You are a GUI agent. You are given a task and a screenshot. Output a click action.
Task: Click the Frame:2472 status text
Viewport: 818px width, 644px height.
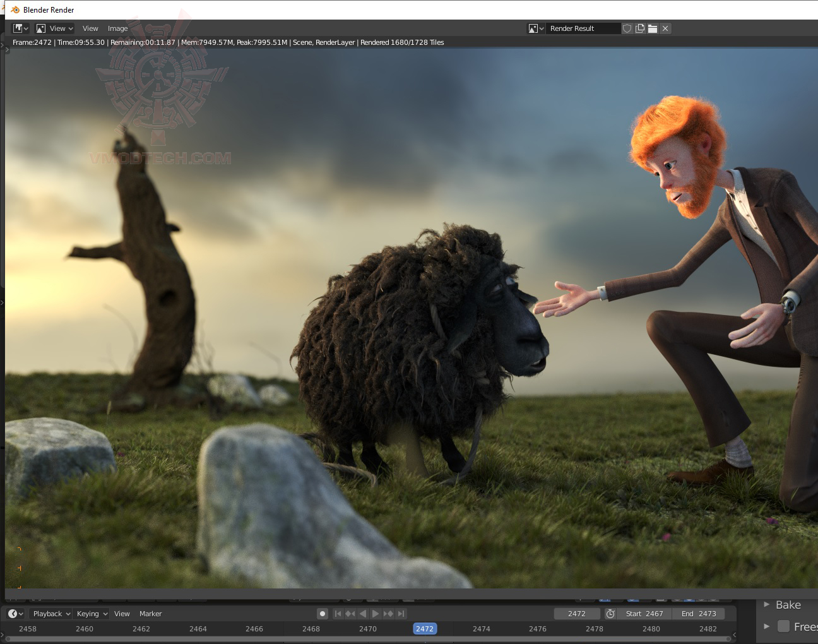[x=32, y=42]
